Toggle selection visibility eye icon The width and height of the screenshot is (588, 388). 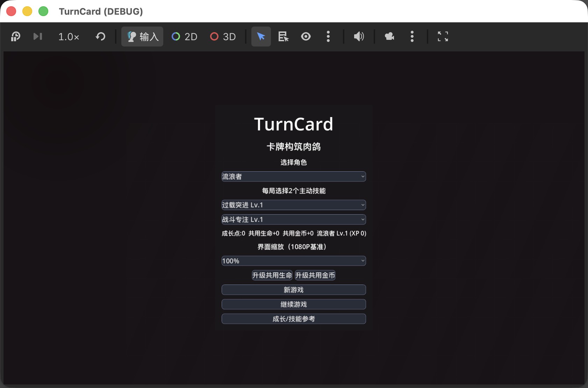(306, 36)
